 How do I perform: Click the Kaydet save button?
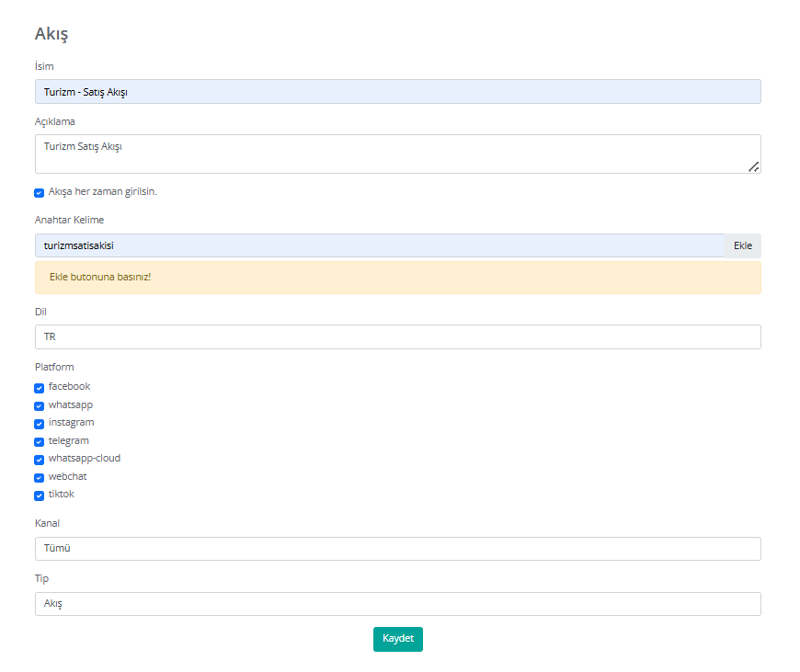click(397, 639)
